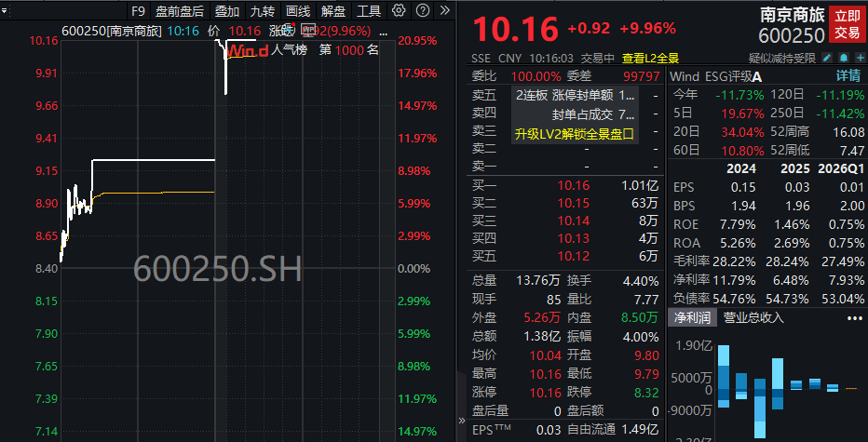
Task: Toggle 盘前盘后 pre/post market view
Action: [180, 10]
